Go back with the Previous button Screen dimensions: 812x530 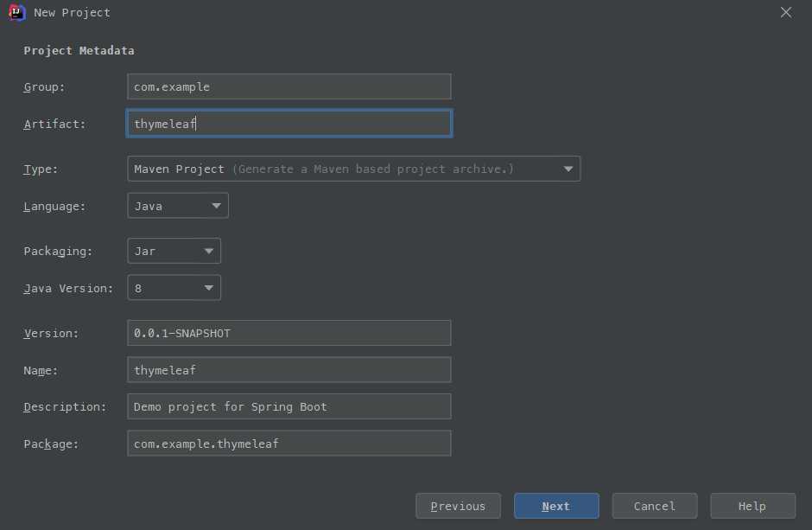click(458, 506)
